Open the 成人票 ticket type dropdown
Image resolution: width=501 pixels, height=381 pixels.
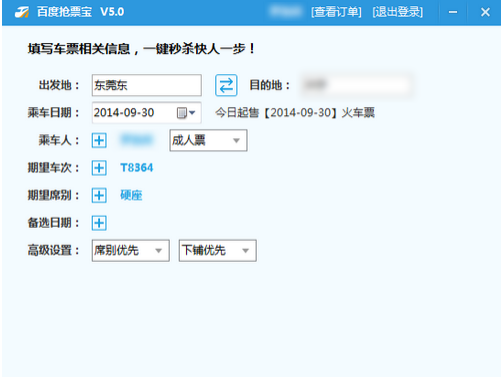[x=208, y=140]
